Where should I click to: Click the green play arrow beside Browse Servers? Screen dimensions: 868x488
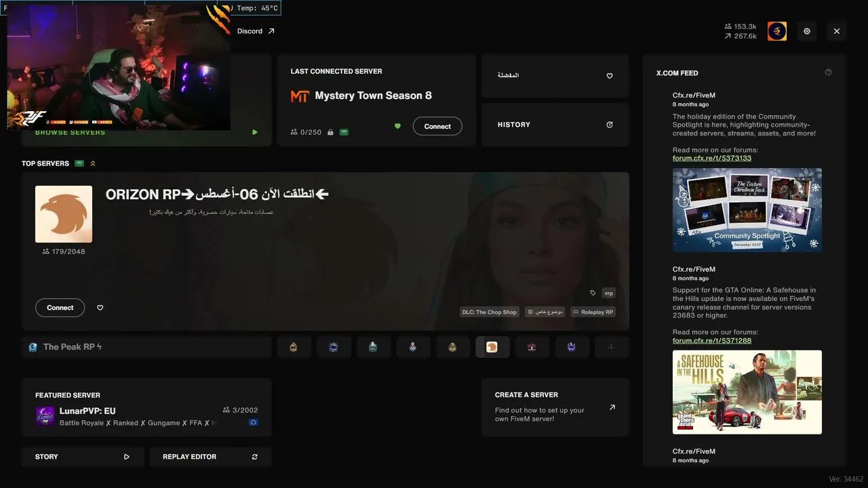[255, 132]
